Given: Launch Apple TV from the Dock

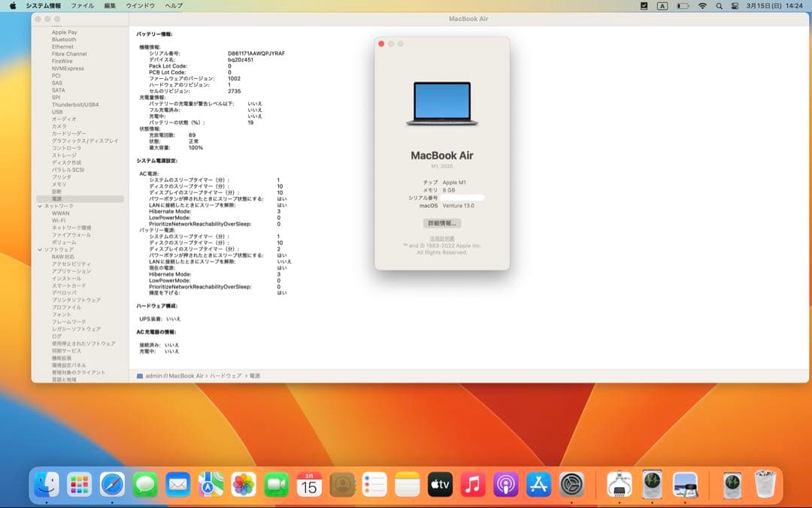Looking at the screenshot, I should (440, 485).
